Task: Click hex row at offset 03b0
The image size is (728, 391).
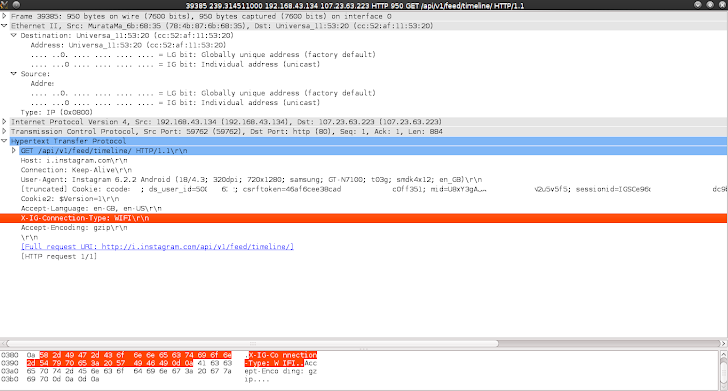Action: click(135, 379)
